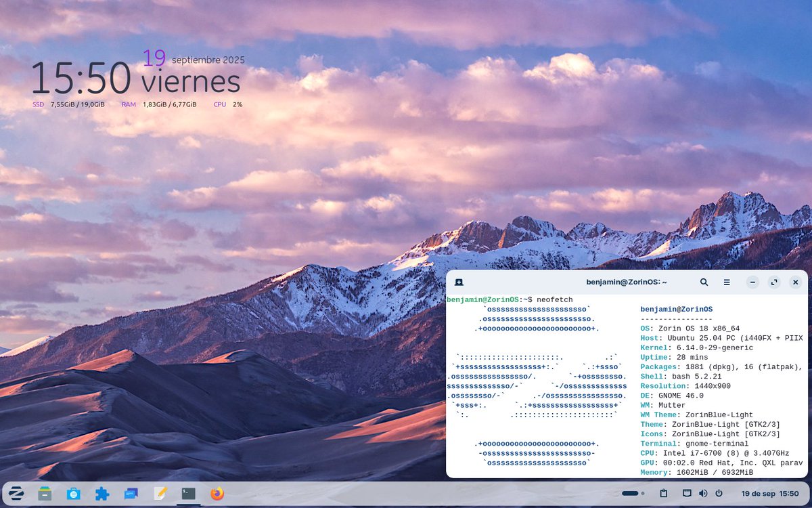Viewport: 812px width, 508px height.
Task: Open the chat bubbles taskbar app
Action: click(x=131, y=493)
